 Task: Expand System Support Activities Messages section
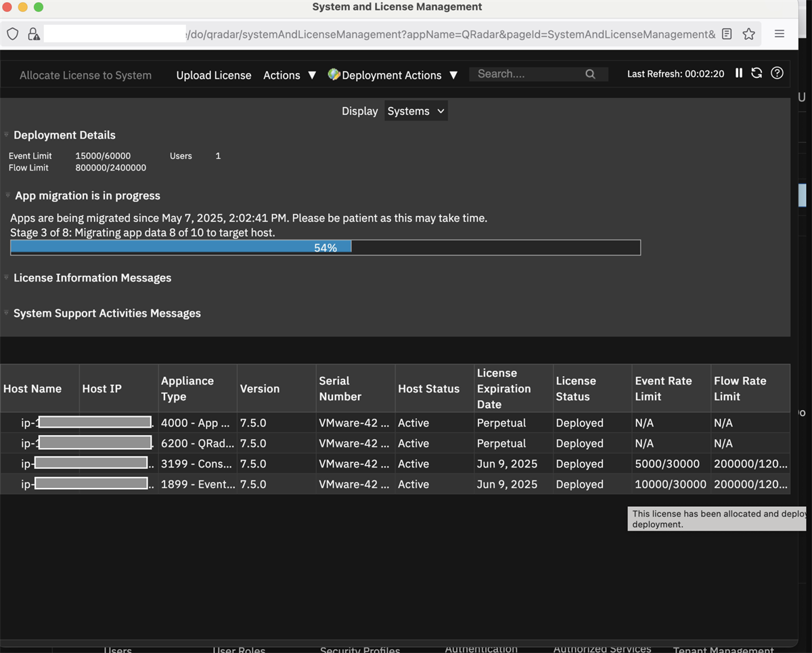coord(6,313)
